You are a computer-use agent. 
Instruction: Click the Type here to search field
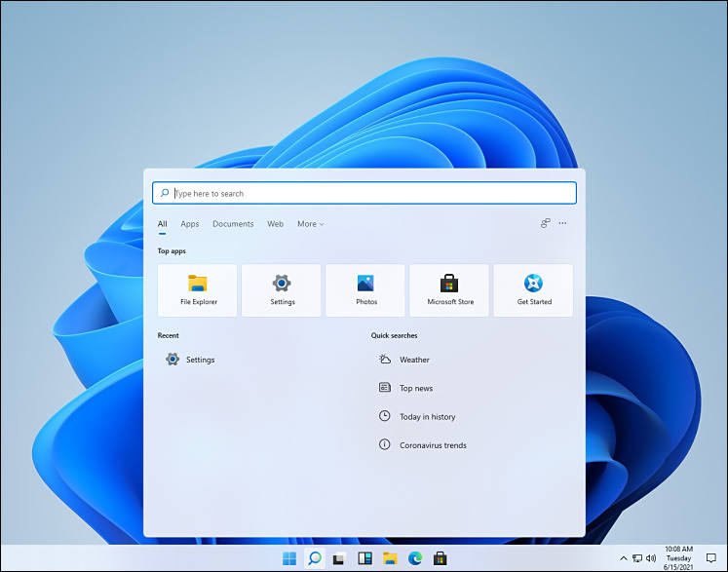(x=364, y=193)
